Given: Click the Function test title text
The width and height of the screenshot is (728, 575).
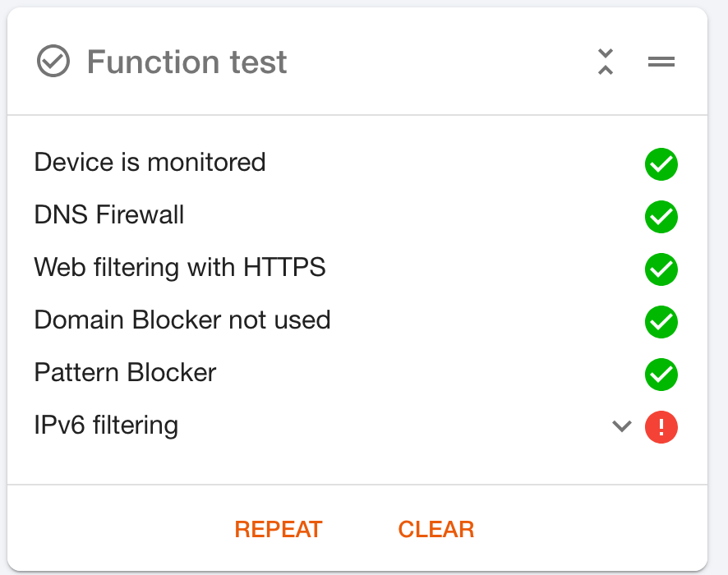Looking at the screenshot, I should click(x=187, y=62).
